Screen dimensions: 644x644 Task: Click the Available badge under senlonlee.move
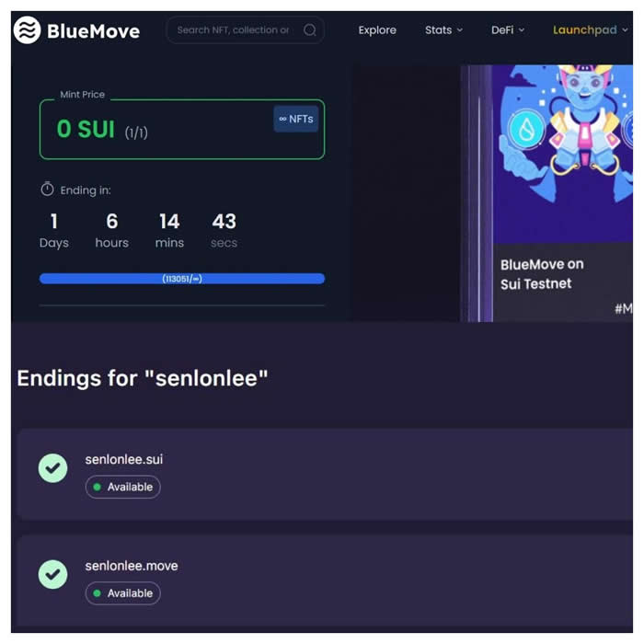coord(122,593)
